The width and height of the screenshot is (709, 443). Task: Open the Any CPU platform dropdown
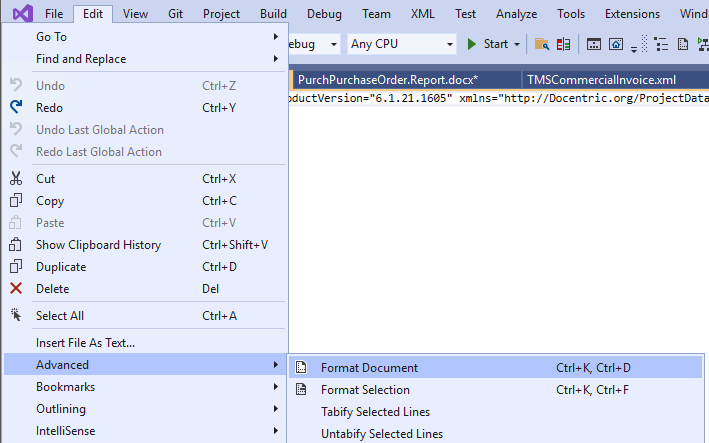[402, 44]
